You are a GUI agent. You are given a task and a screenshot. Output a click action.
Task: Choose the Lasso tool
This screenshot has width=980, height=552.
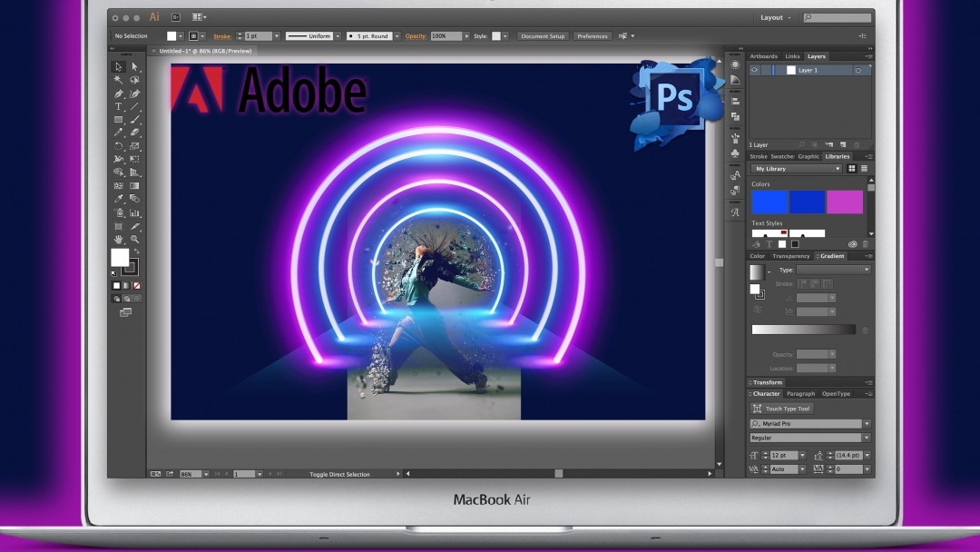click(x=134, y=80)
